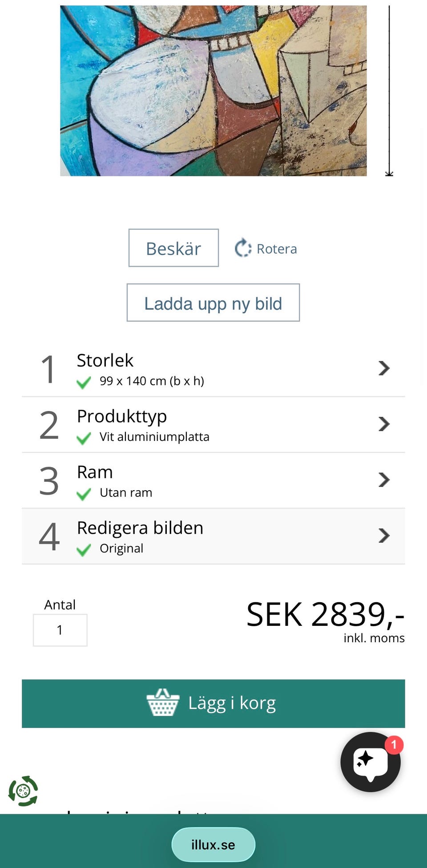Expand the Redigera bilden chevron
The width and height of the screenshot is (427, 868).
point(383,536)
